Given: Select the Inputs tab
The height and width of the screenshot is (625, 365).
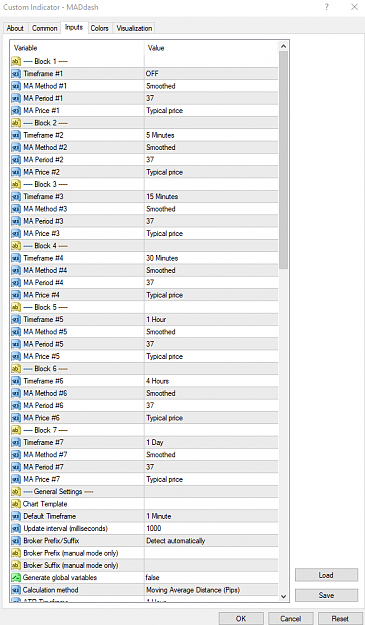Looking at the screenshot, I should 74,28.
